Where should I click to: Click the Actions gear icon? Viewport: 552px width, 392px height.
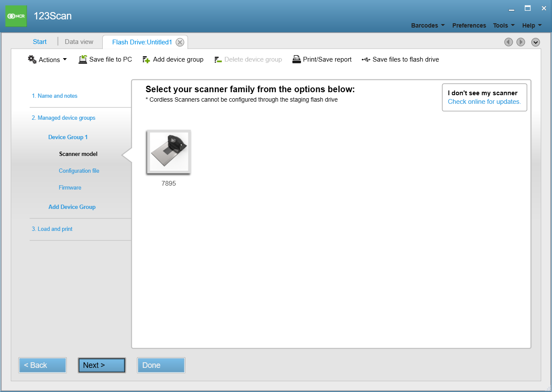(x=31, y=59)
